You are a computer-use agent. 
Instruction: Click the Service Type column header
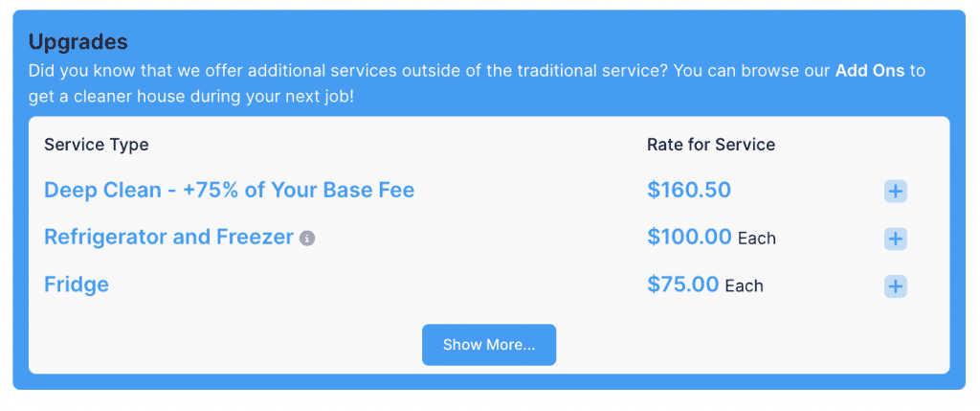click(x=97, y=145)
